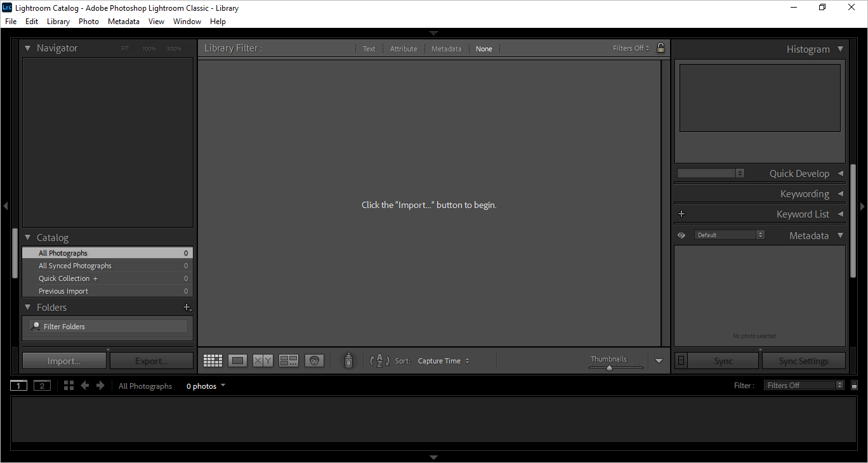Screen dimensions: 868x463
Task: Open Compare view (X|Y) icon
Action: click(x=263, y=361)
